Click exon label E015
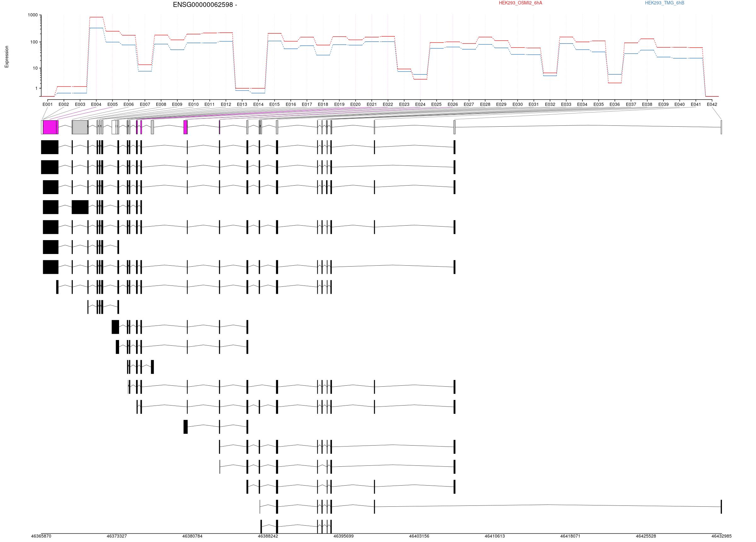The height and width of the screenshot is (542, 756). pyautogui.click(x=274, y=104)
